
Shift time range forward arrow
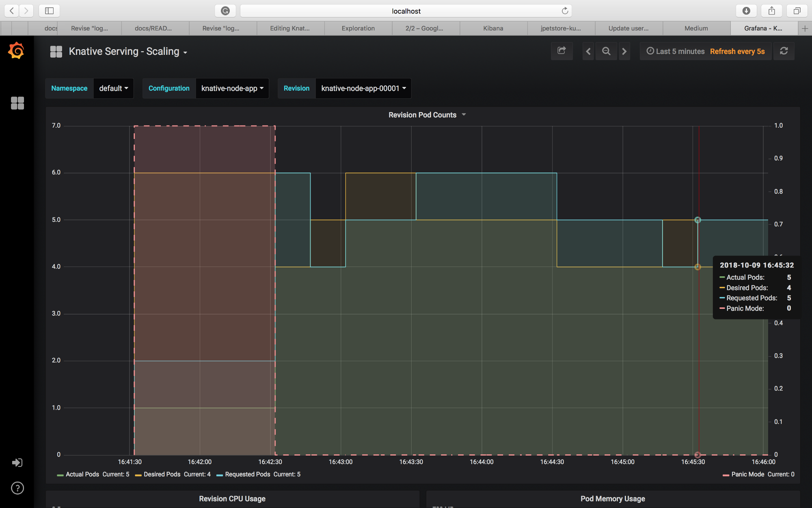(624, 51)
